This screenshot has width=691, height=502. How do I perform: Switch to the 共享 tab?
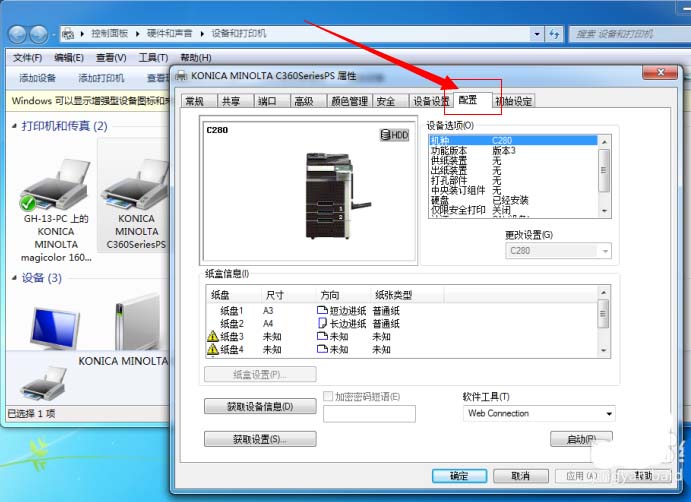236,101
